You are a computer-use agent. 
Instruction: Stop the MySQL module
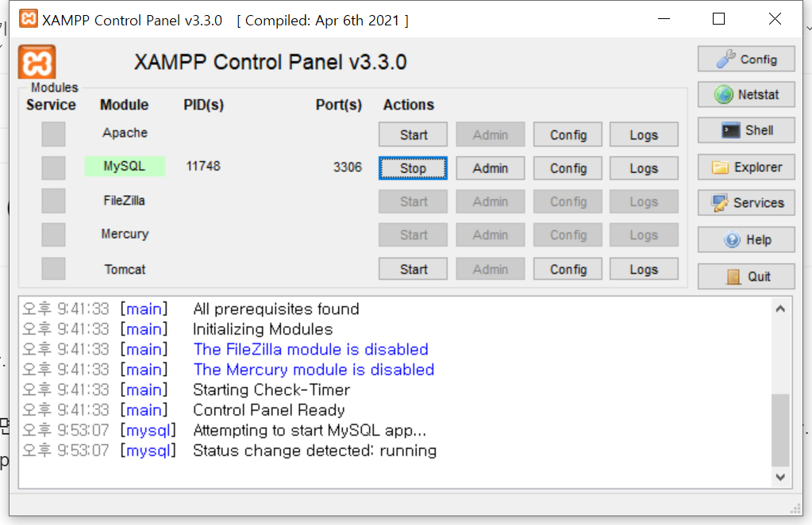click(x=413, y=168)
